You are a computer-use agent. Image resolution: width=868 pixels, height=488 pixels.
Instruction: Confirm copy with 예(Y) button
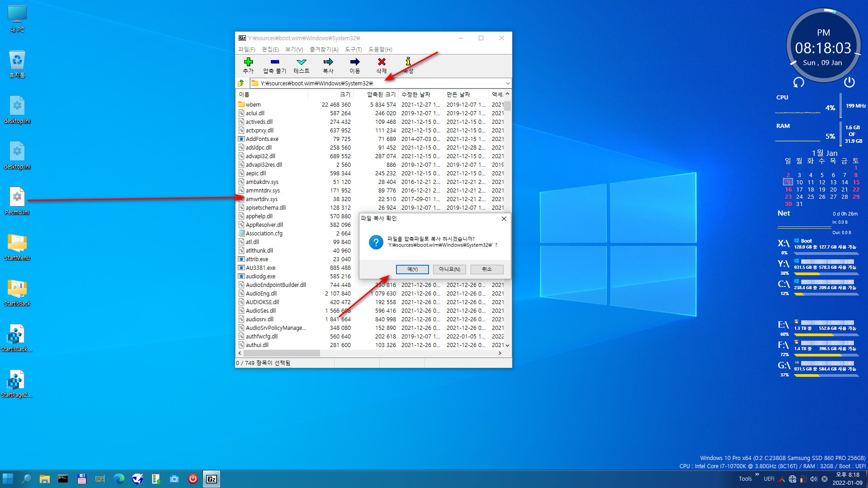pyautogui.click(x=412, y=269)
